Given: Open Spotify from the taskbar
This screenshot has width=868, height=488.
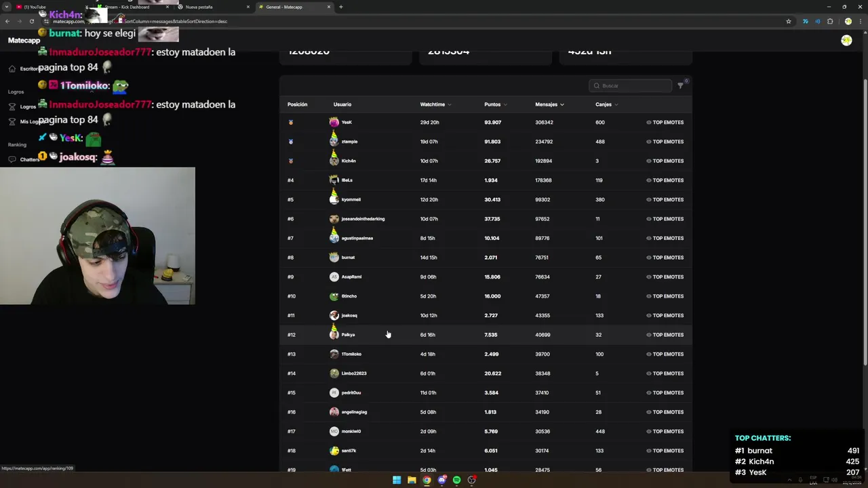Looking at the screenshot, I should [x=456, y=480].
